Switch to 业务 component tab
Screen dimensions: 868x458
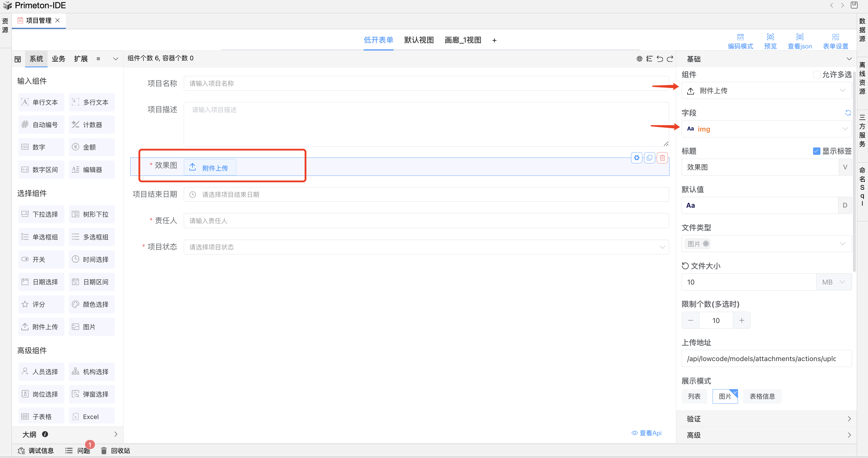click(58, 59)
